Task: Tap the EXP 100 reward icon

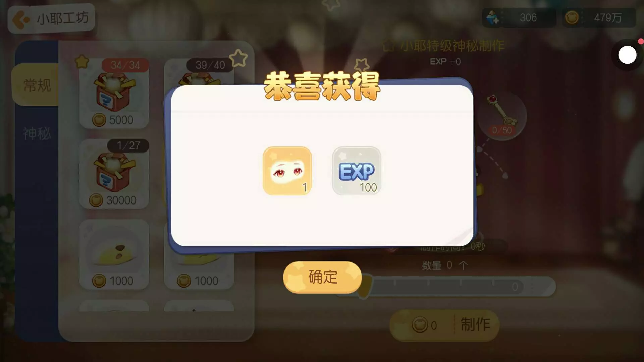Action: 357,171
